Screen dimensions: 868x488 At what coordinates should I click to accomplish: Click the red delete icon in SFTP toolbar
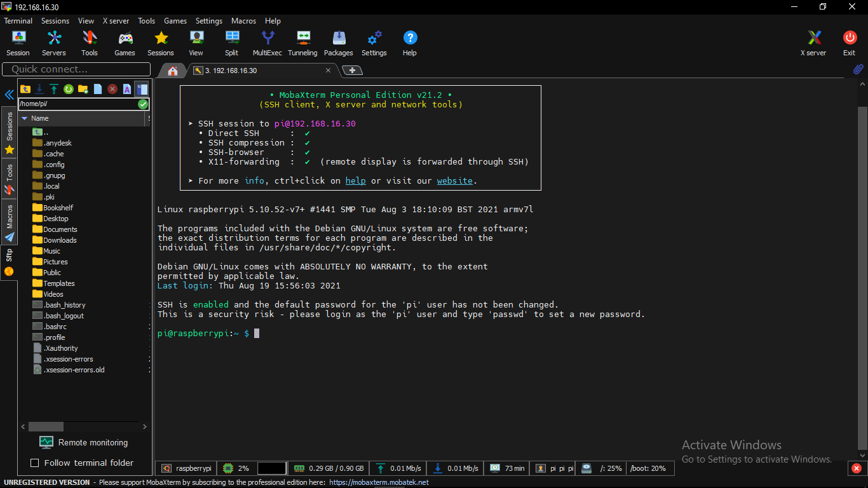click(x=112, y=89)
